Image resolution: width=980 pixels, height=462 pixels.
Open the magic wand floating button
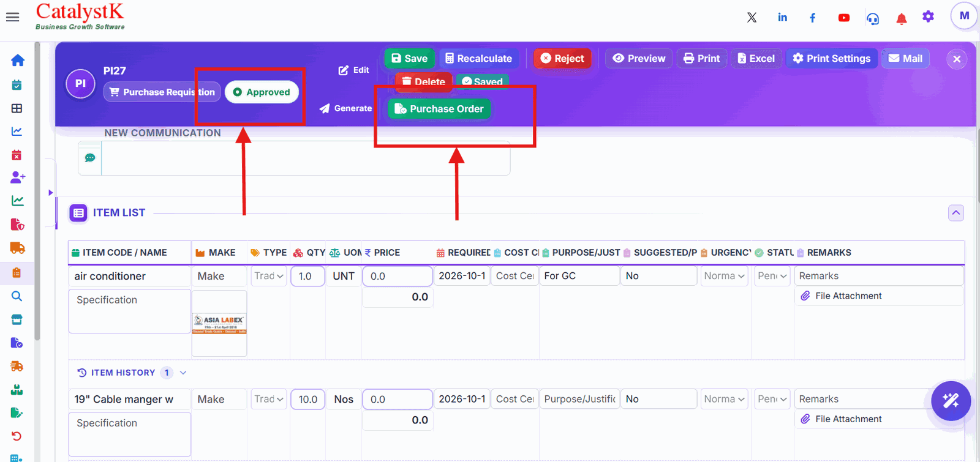(x=951, y=401)
